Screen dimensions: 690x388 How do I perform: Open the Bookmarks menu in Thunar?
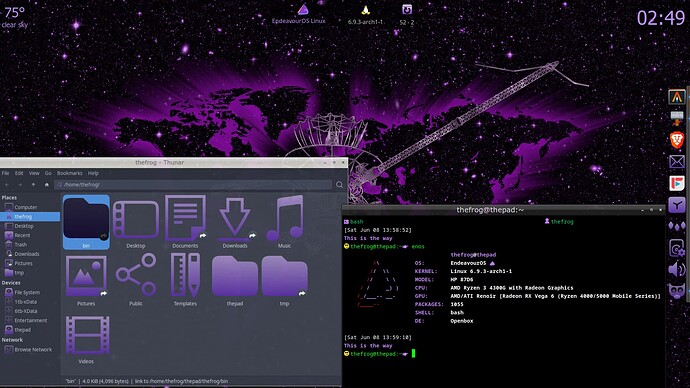click(70, 173)
